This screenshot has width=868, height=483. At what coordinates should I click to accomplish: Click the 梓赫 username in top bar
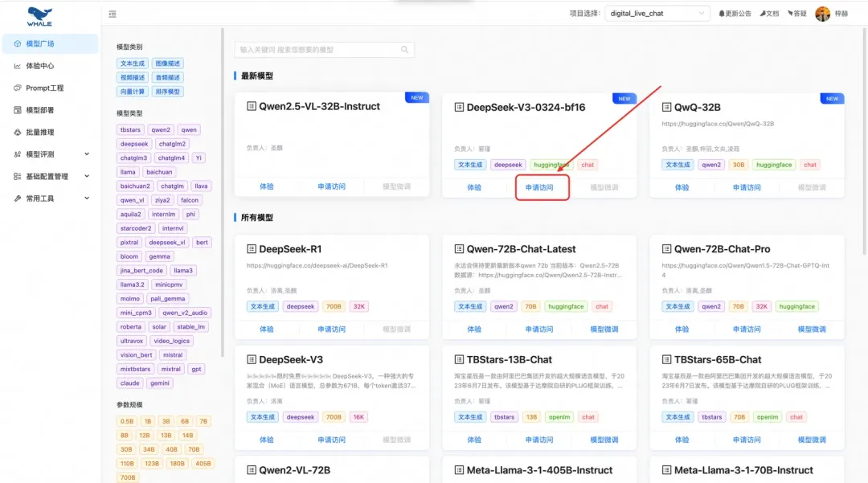pos(841,14)
